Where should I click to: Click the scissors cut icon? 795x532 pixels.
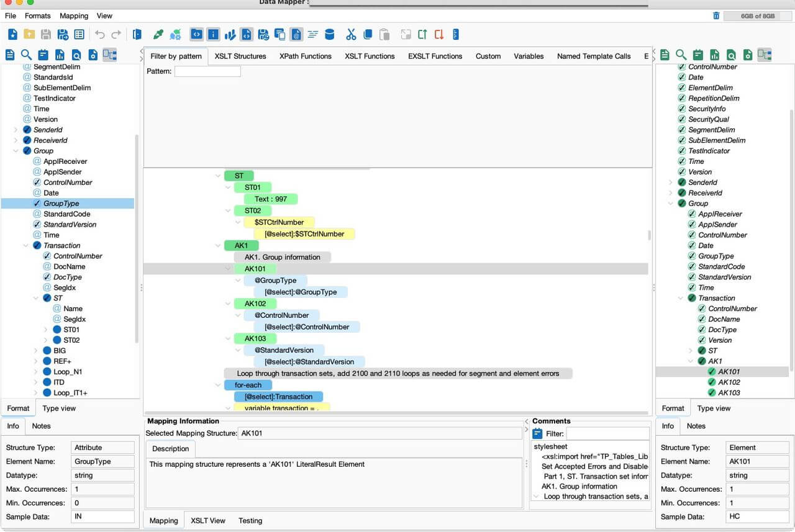tap(352, 34)
